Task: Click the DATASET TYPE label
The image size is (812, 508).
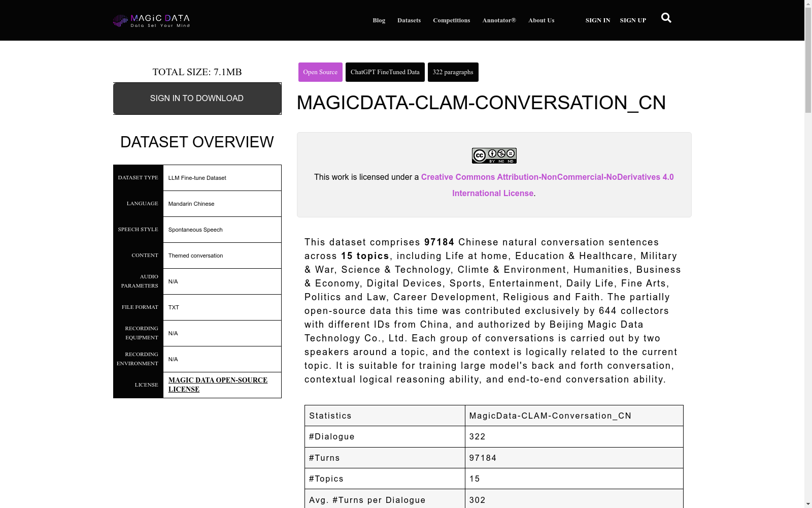Action: pos(138,178)
